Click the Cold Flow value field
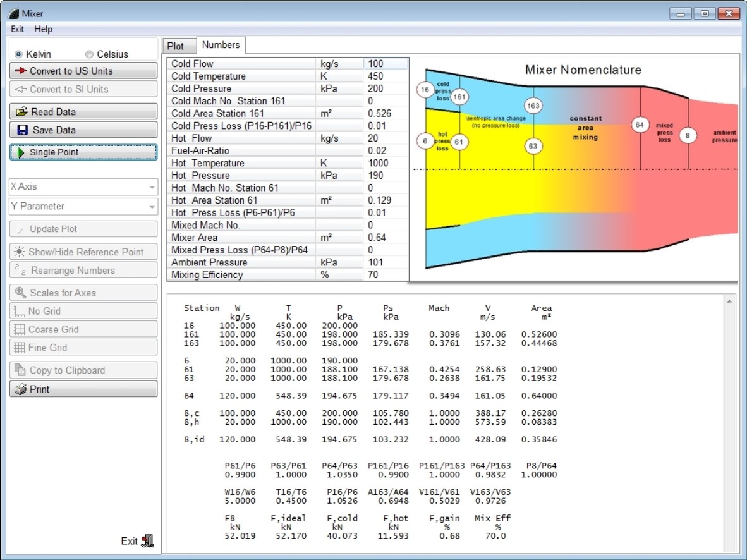 click(x=386, y=64)
